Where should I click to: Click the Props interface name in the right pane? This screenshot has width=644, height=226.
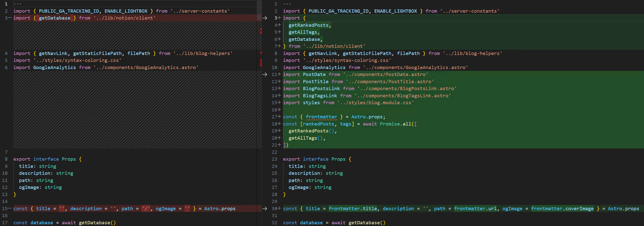(338, 159)
